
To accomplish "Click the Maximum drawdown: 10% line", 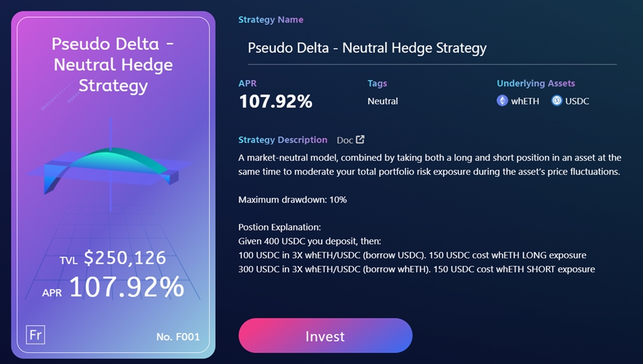I will [292, 199].
